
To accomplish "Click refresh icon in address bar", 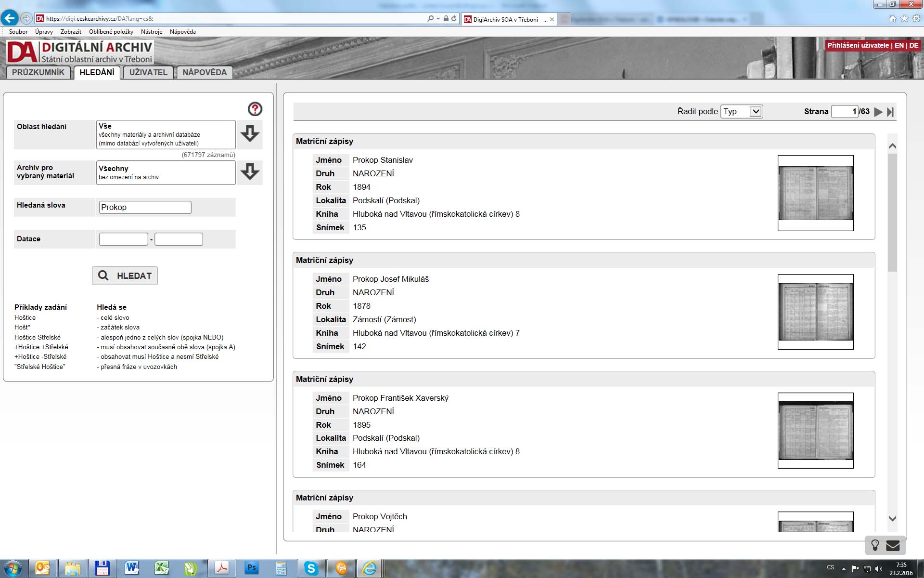I will click(x=454, y=19).
